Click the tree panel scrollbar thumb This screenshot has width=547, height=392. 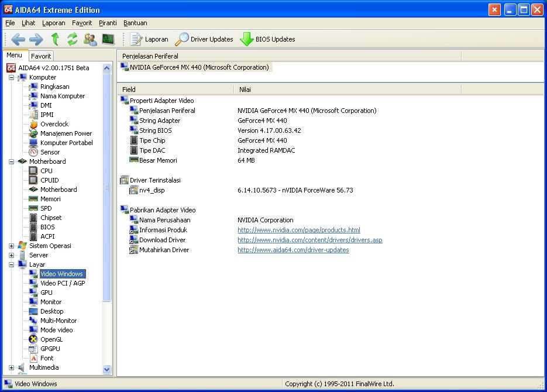point(106,187)
